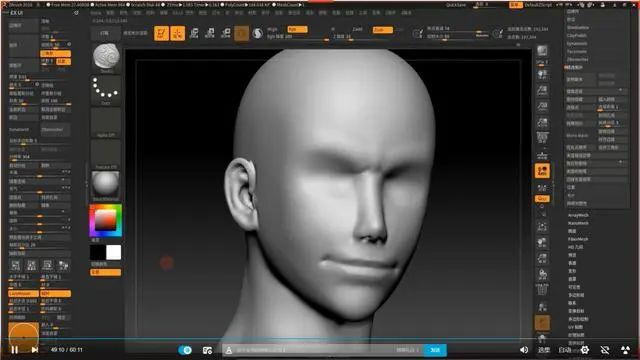The width and height of the screenshot is (640, 360).
Task: Expand the NanoMesh subpalette
Action: click(578, 223)
